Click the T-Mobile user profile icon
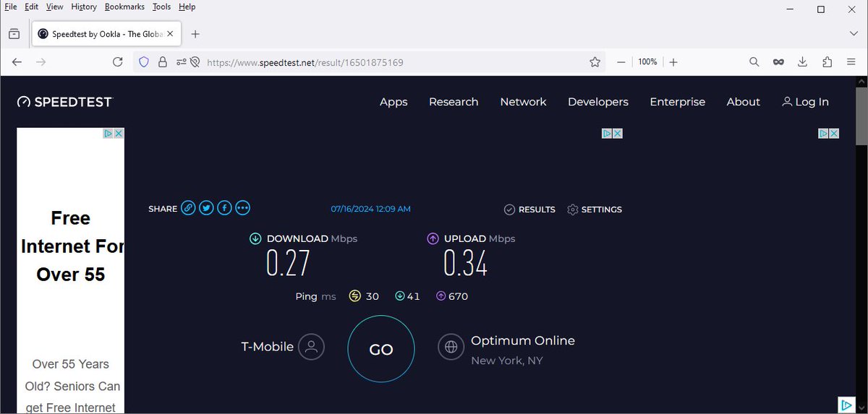The width and height of the screenshot is (868, 414). 312,347
